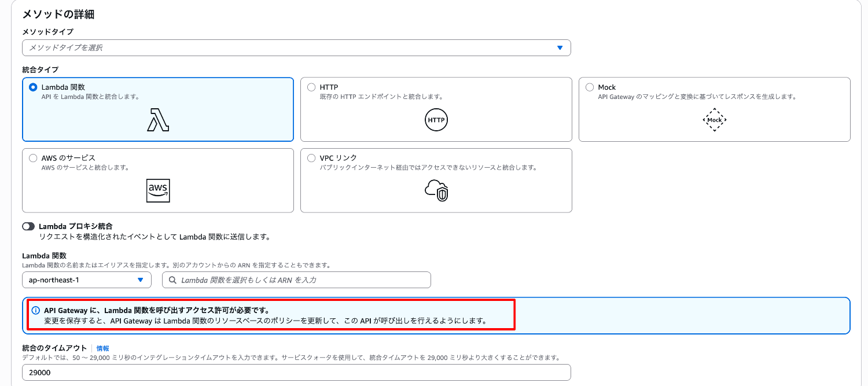Click the info circle icon in the permission notice
868x386 pixels.
[x=36, y=311]
